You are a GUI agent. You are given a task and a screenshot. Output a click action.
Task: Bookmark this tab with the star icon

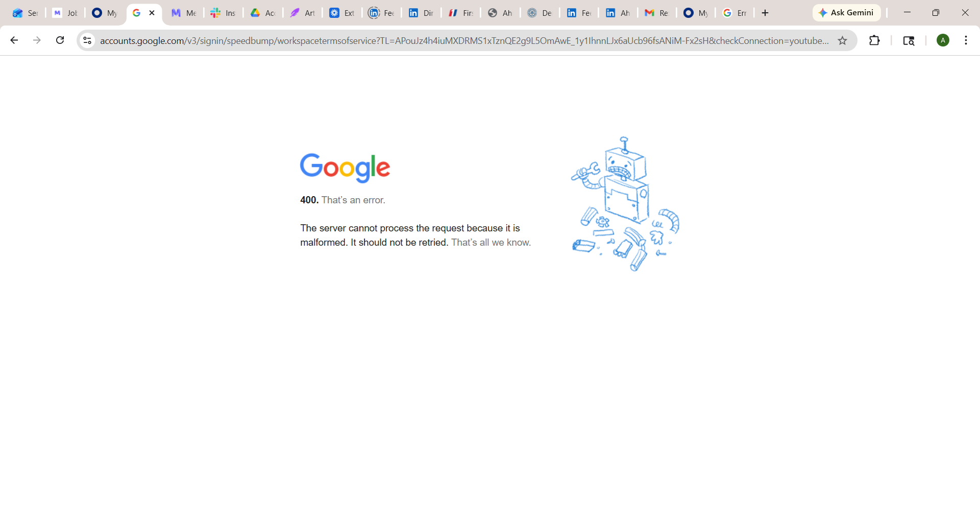pyautogui.click(x=842, y=40)
